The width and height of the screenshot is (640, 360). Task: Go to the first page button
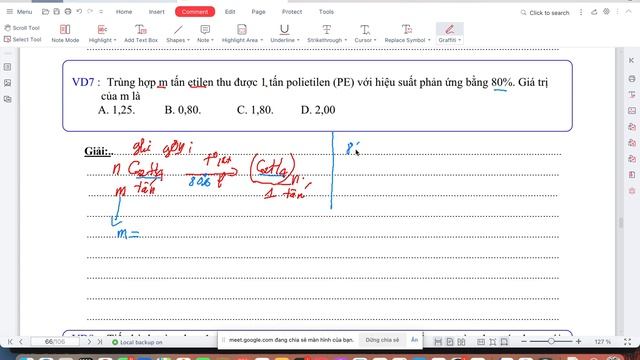[10, 342]
